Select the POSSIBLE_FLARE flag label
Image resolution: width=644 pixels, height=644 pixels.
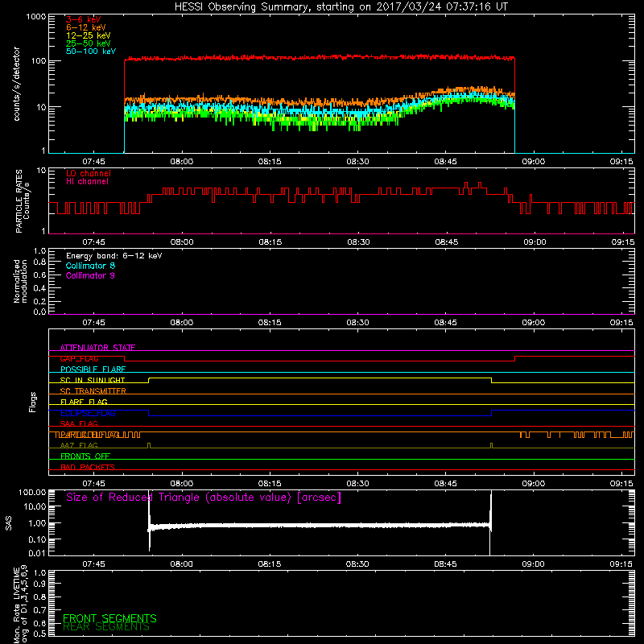[93, 369]
